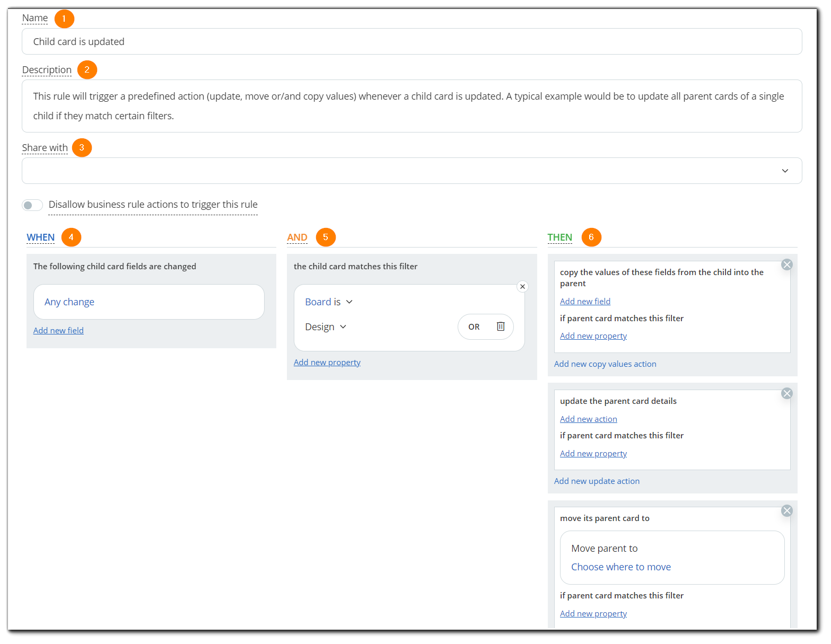Click Add new action link
The width and height of the screenshot is (831, 644).
coord(588,419)
